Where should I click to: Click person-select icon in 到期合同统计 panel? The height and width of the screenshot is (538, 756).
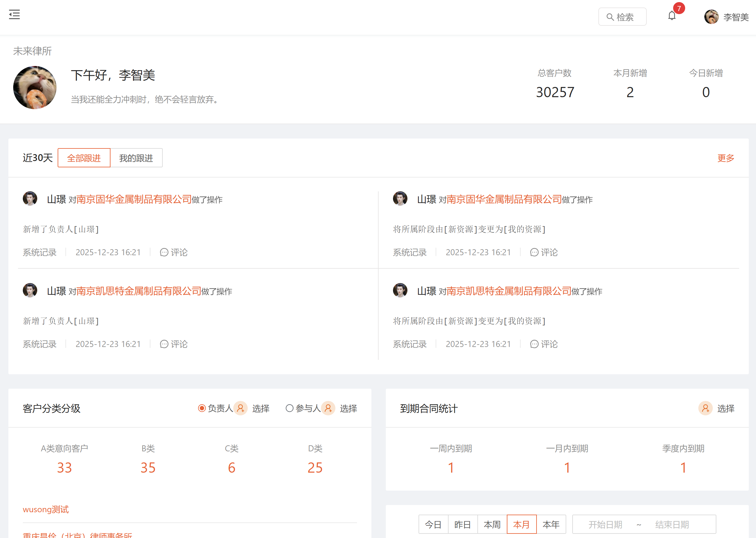(x=705, y=408)
